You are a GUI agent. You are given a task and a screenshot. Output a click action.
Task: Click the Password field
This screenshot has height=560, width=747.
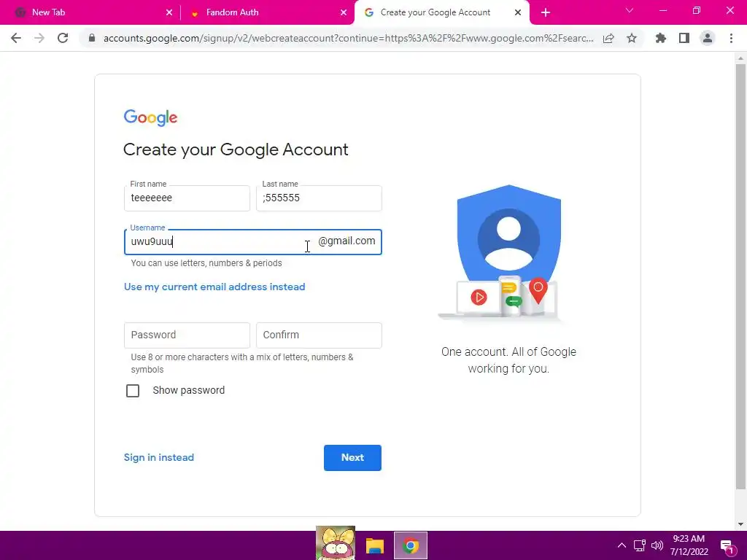click(187, 335)
